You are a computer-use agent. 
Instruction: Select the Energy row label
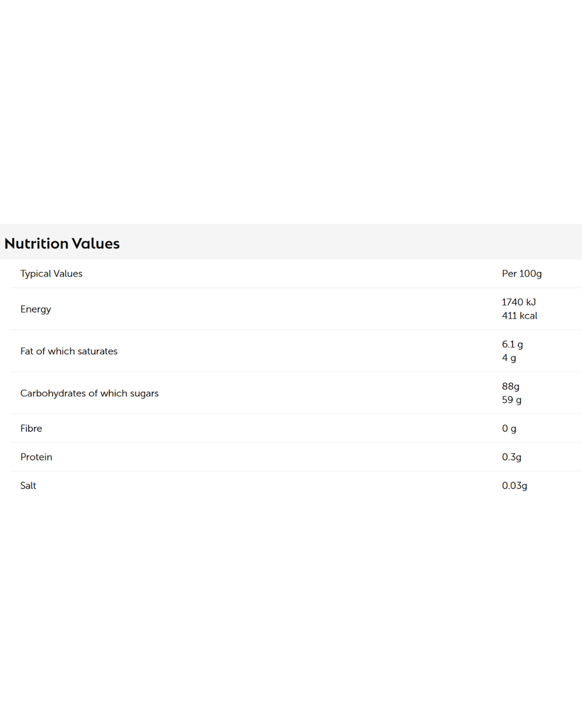[x=36, y=309]
